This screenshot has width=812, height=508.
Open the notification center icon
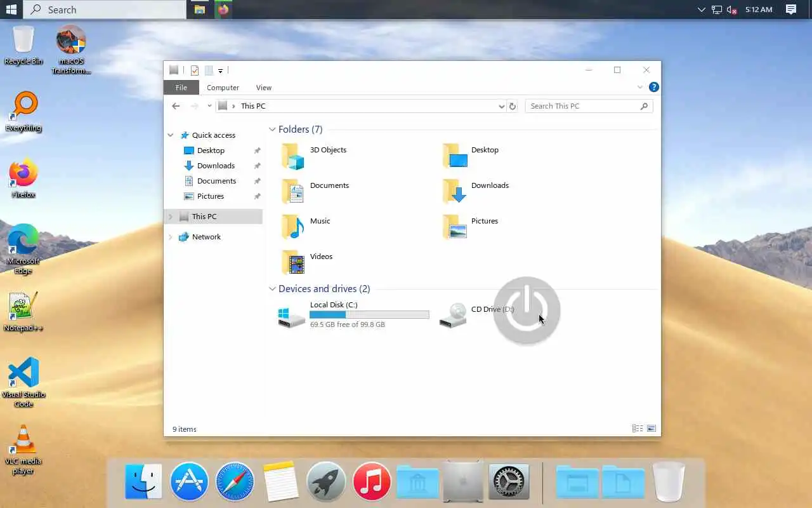click(790, 10)
